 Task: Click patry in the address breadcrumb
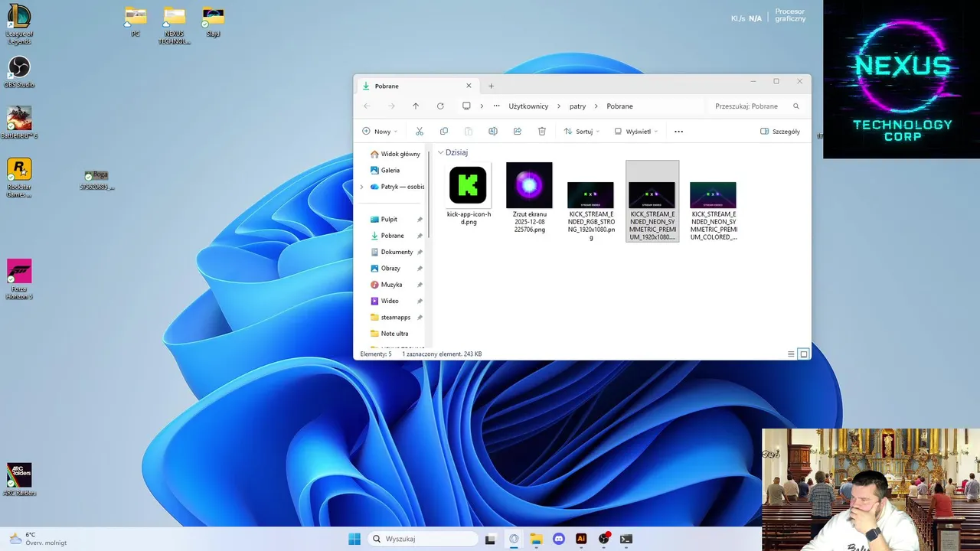point(577,106)
